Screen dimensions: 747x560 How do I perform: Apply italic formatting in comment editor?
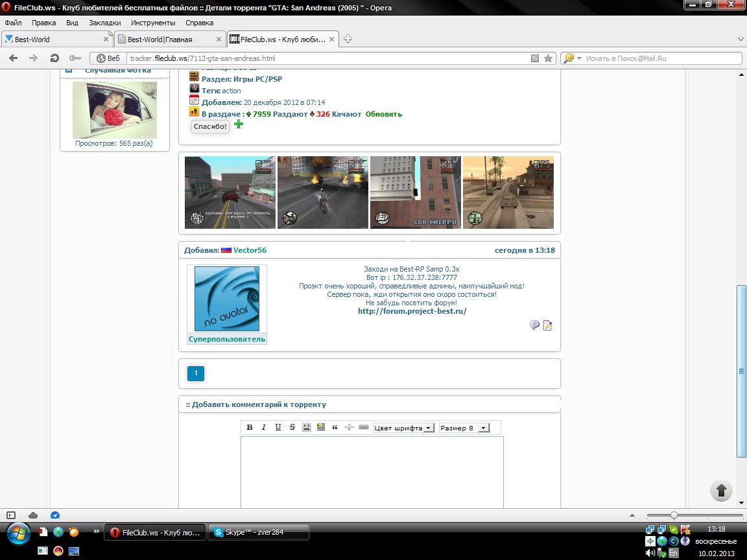point(263,427)
